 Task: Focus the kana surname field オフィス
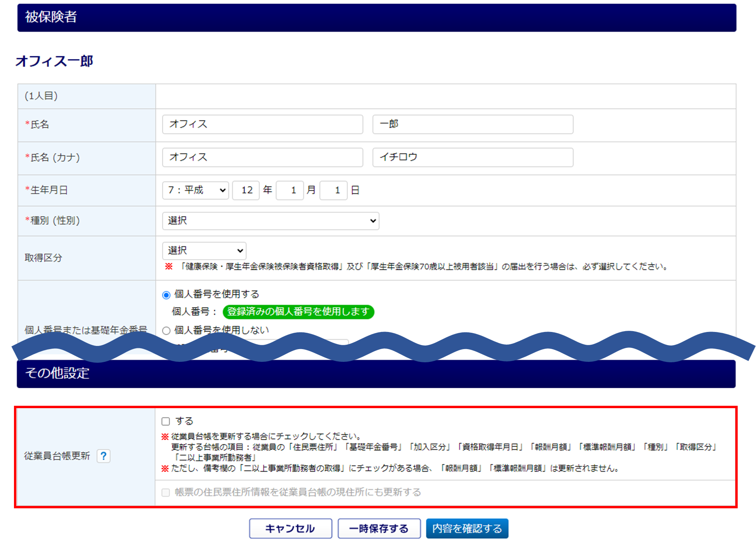263,157
